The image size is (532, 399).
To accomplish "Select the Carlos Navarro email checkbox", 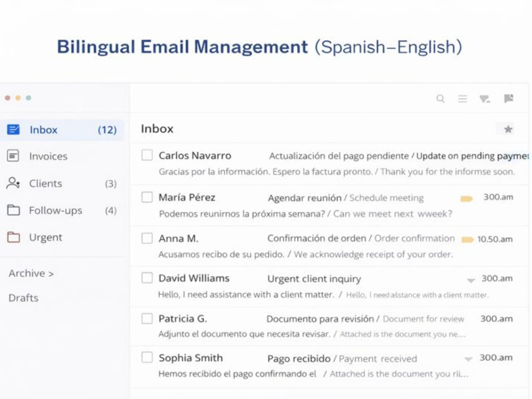I will click(147, 155).
